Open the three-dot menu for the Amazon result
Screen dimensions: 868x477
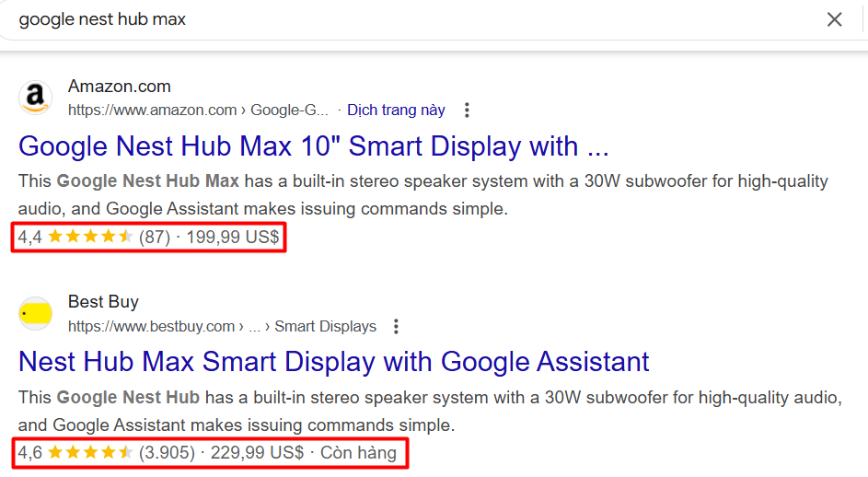click(467, 111)
